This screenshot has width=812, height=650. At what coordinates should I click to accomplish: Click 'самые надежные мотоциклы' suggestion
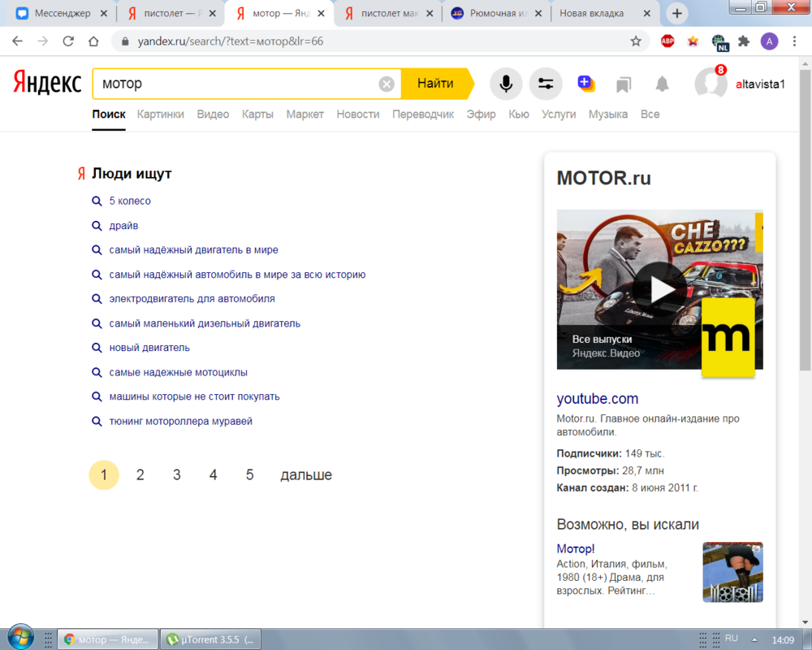178,372
